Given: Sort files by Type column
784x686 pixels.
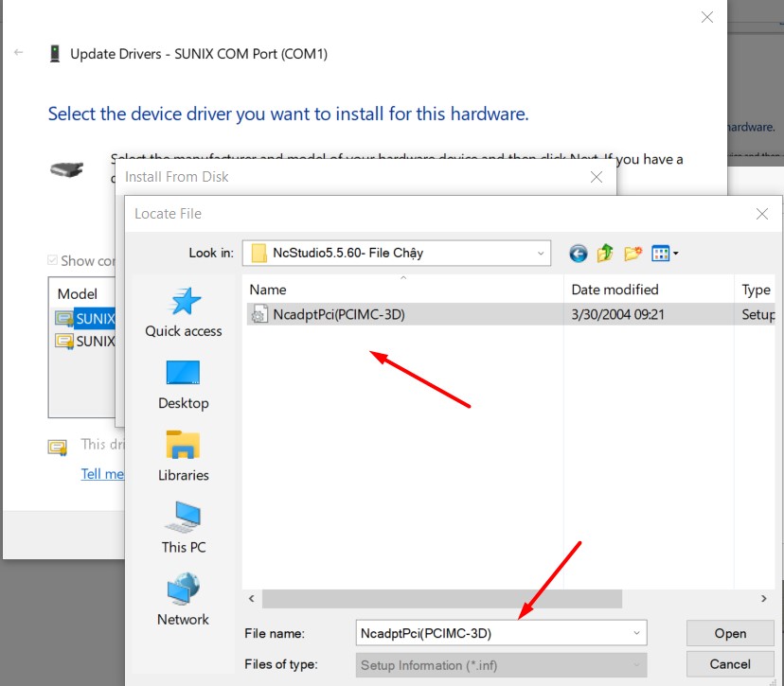Looking at the screenshot, I should click(755, 290).
